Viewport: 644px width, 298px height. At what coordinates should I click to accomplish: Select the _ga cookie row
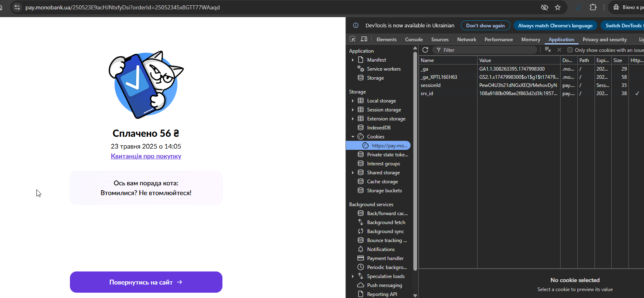point(531,69)
